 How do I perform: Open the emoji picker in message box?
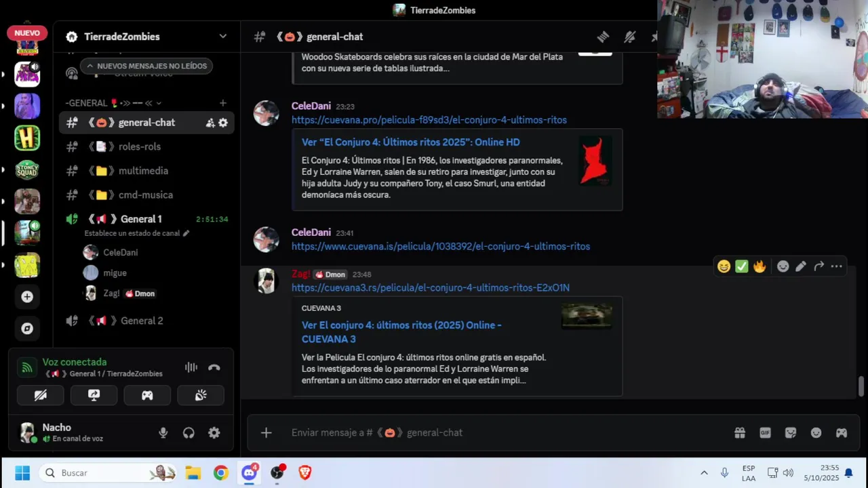(816, 432)
